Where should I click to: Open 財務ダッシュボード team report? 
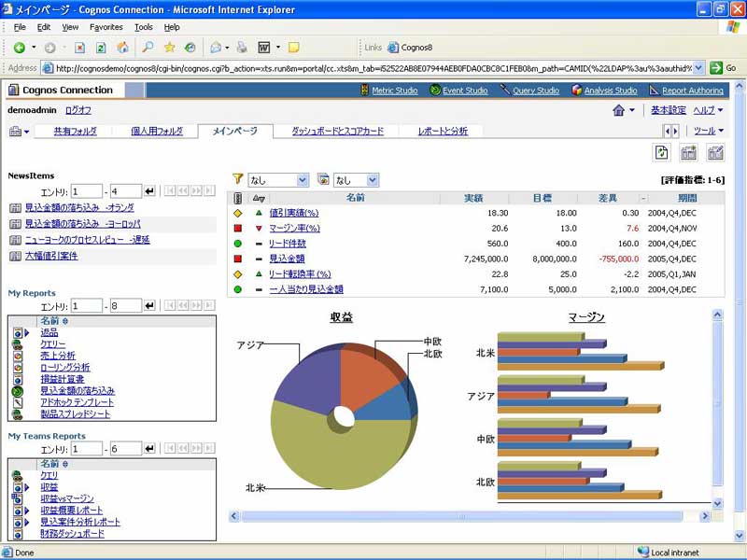(73, 533)
